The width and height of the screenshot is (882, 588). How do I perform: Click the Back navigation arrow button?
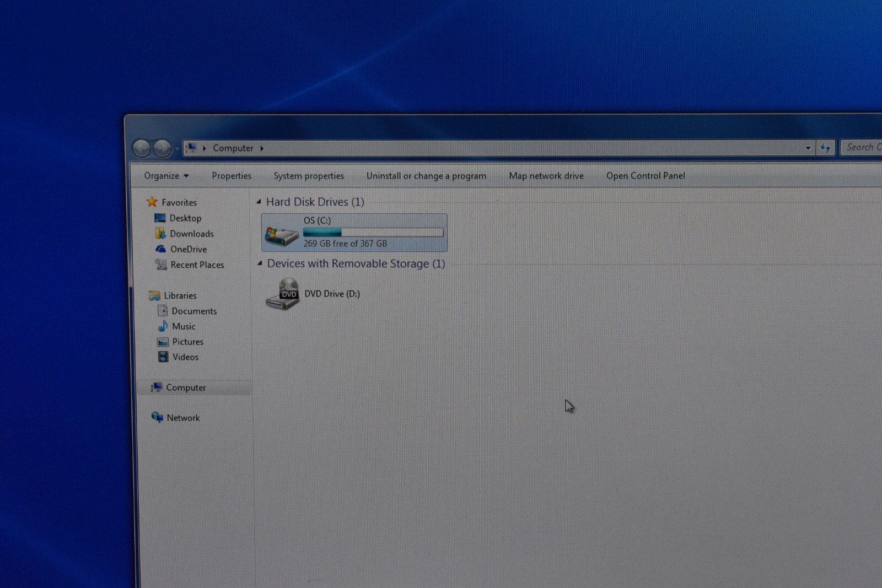[142, 148]
